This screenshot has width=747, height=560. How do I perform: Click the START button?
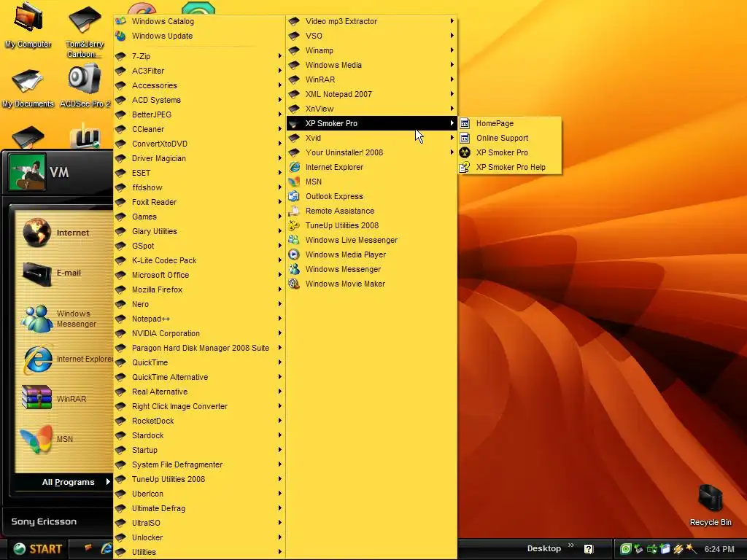[x=37, y=549]
